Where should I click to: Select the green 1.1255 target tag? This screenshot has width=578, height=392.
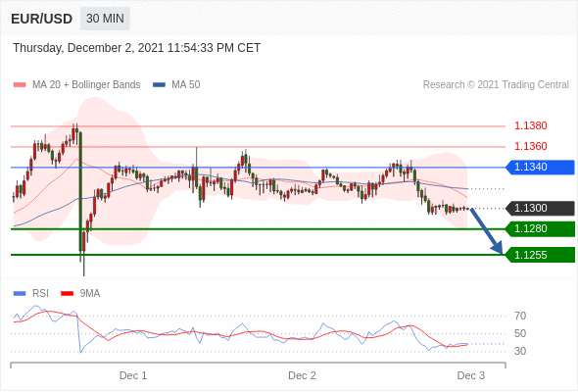coord(540,255)
